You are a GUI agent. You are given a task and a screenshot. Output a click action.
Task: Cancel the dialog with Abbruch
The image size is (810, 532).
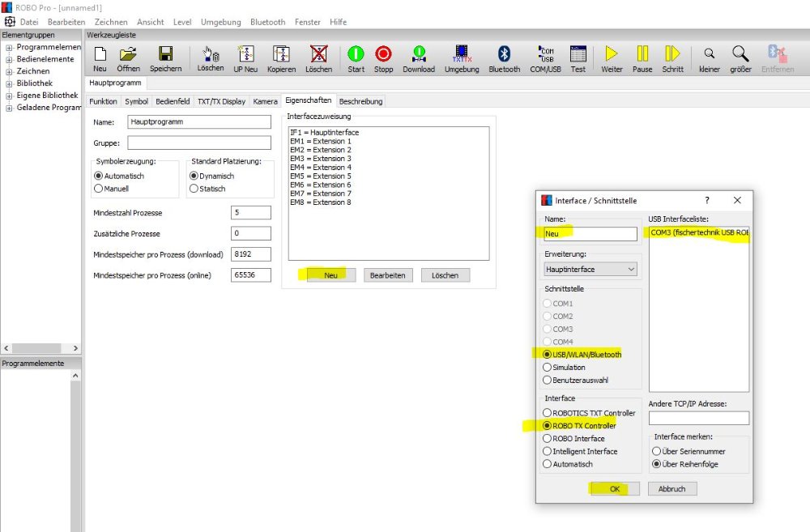click(x=671, y=488)
